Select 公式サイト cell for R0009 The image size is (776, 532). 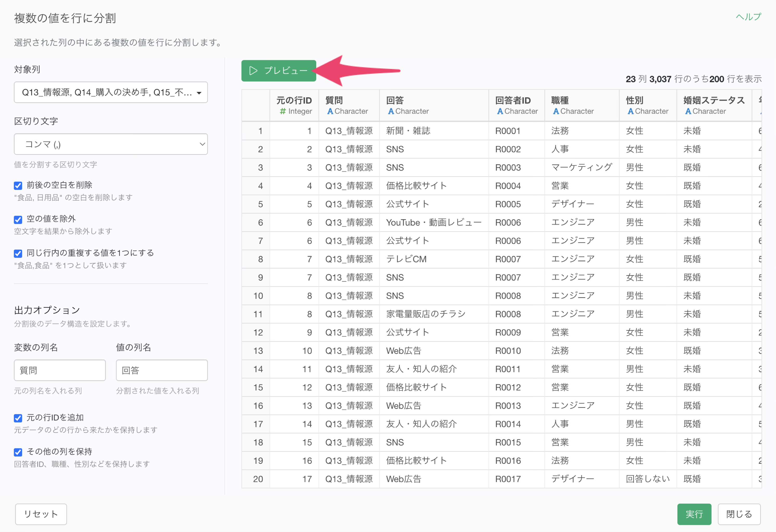(434, 332)
